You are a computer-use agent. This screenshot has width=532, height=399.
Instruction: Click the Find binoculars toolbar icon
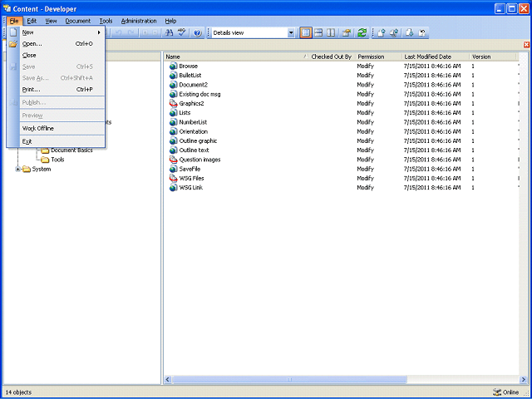tap(169, 32)
